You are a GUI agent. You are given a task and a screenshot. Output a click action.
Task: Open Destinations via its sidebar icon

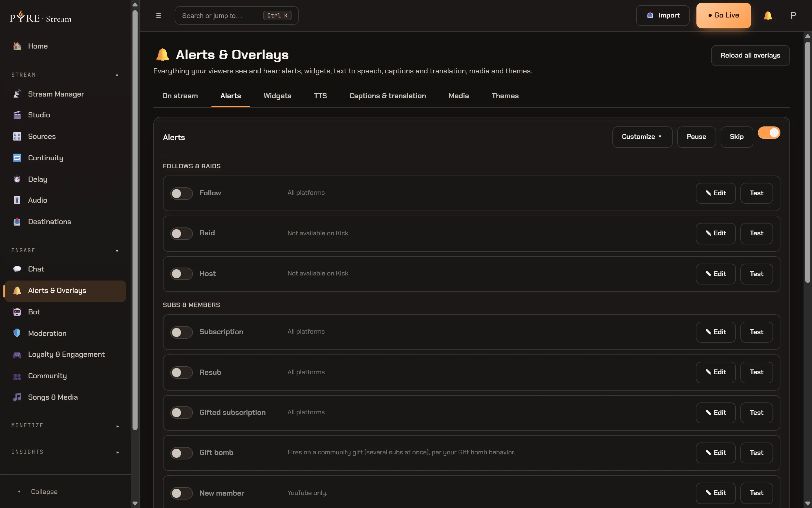pyautogui.click(x=17, y=222)
